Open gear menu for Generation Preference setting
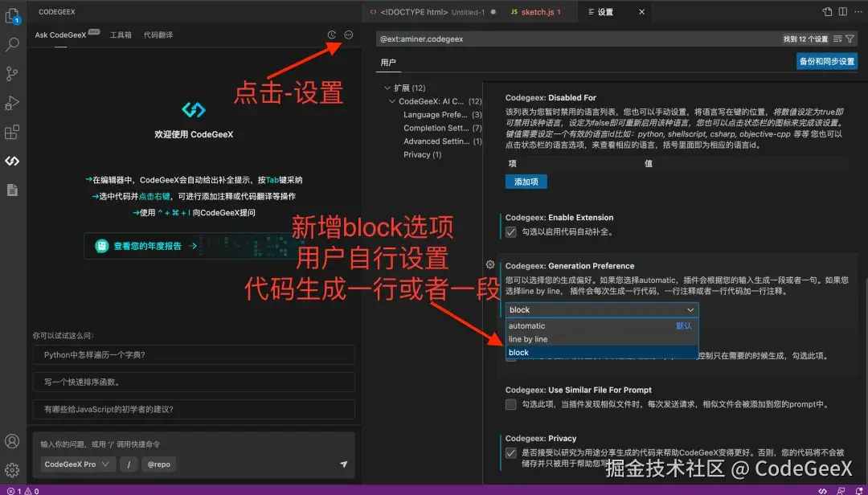Image resolution: width=868 pixels, height=495 pixels. 490,264
